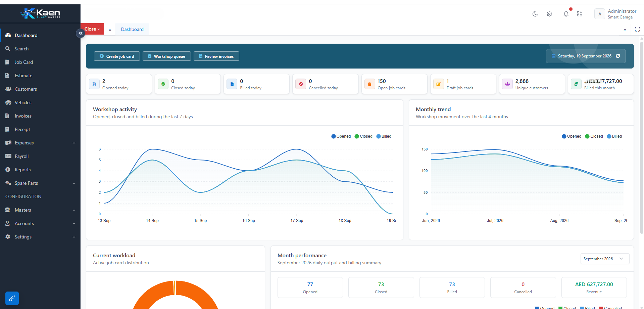644x309 pixels.
Task: Click the Draft job cards edit icon
Action: [x=438, y=84]
